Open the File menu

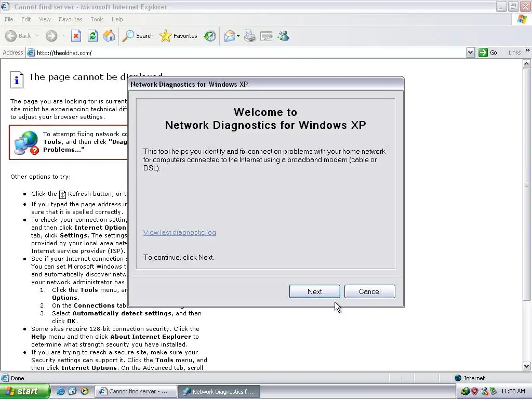(x=9, y=19)
